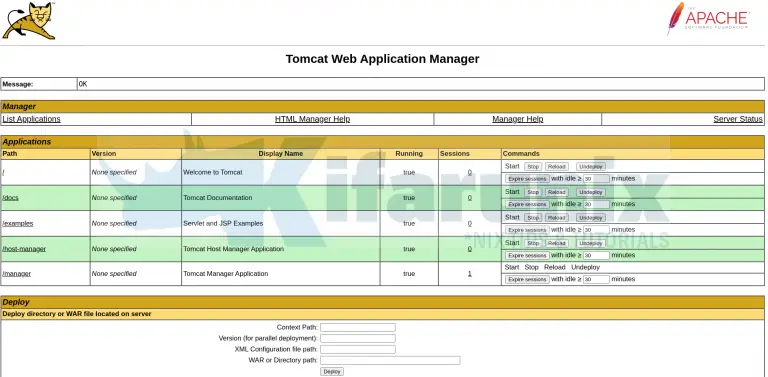
Task: Select 'Tomcat Host Manager Application' text
Action: pos(233,249)
